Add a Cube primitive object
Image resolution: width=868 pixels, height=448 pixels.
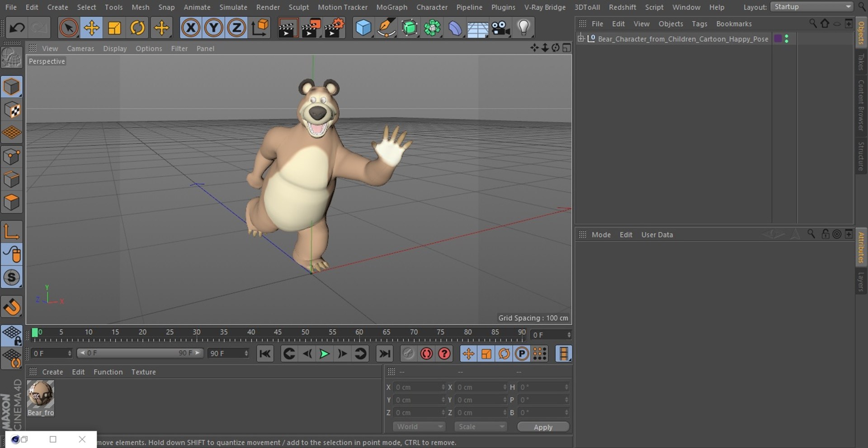point(363,28)
